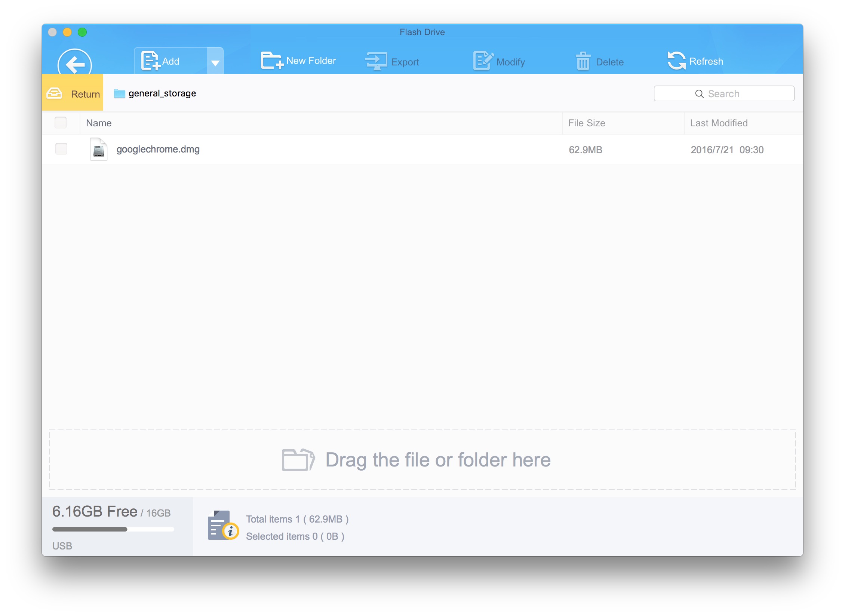Create a New Folder via toolbar icon
845x616 pixels.
271,60
